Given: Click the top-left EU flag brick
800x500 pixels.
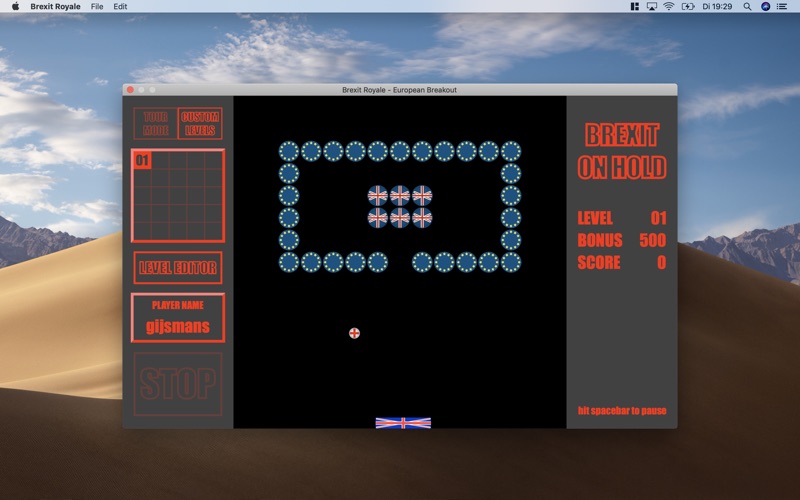Looking at the screenshot, I should click(289, 151).
